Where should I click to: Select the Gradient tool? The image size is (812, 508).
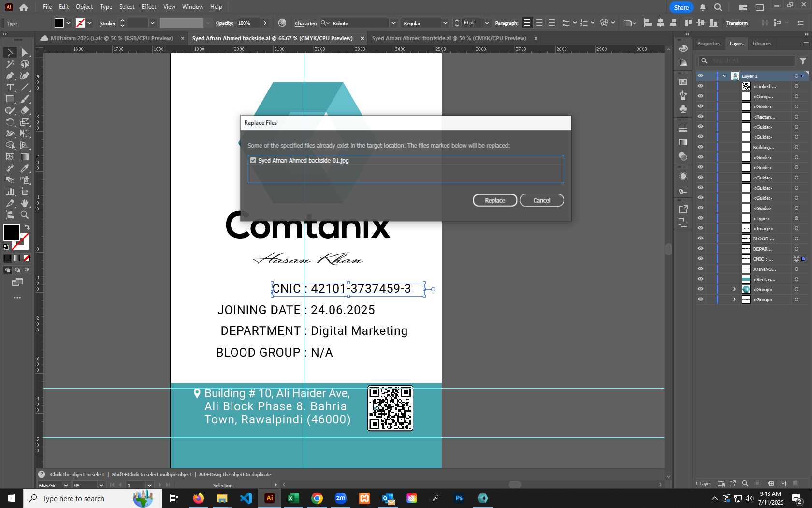click(25, 157)
